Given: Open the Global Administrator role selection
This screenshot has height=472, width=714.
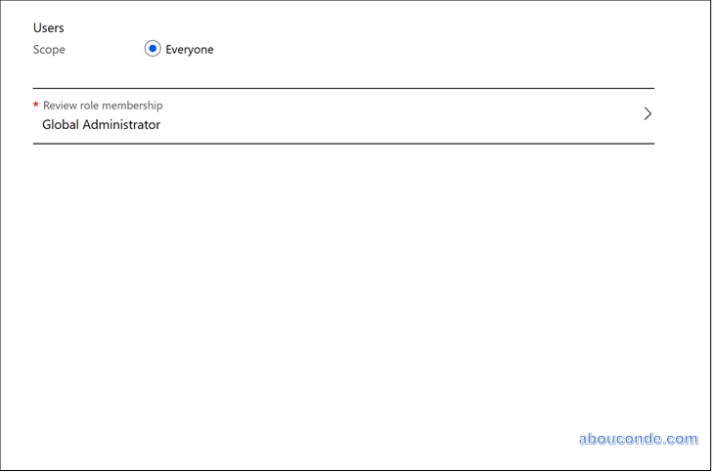Looking at the screenshot, I should 101,125.
